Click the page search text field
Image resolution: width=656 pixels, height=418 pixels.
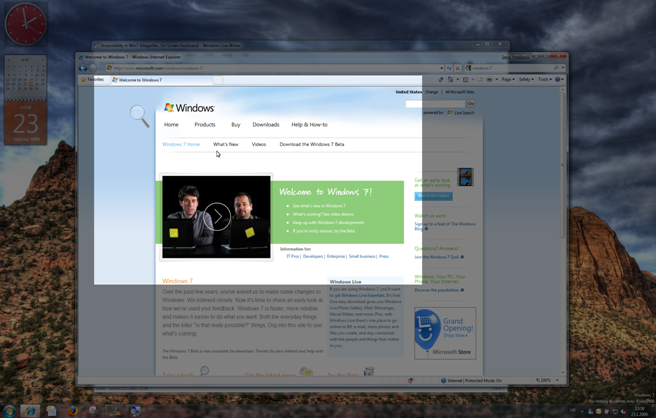(x=435, y=104)
